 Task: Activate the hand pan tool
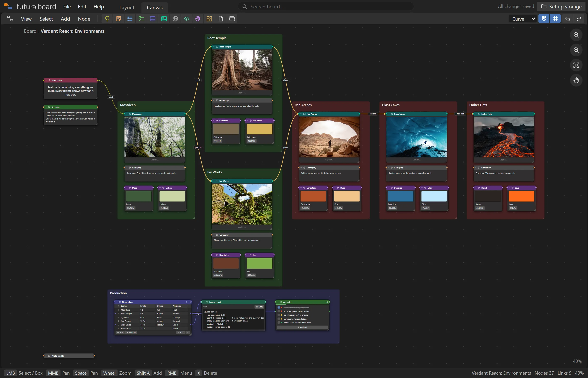576,80
